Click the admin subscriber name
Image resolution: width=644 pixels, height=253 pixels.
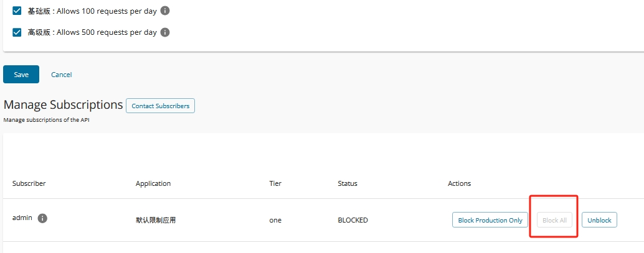click(x=22, y=218)
